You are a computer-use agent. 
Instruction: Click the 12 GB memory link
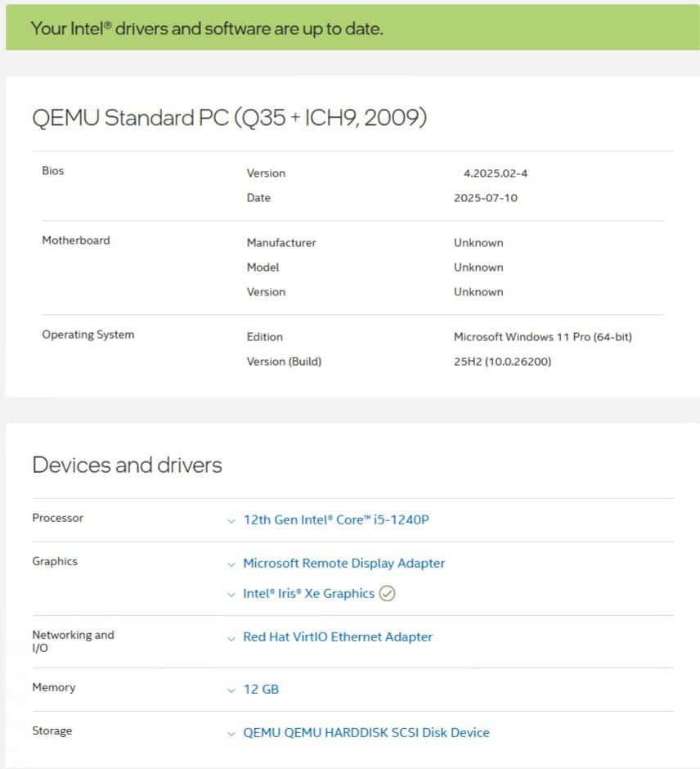261,690
